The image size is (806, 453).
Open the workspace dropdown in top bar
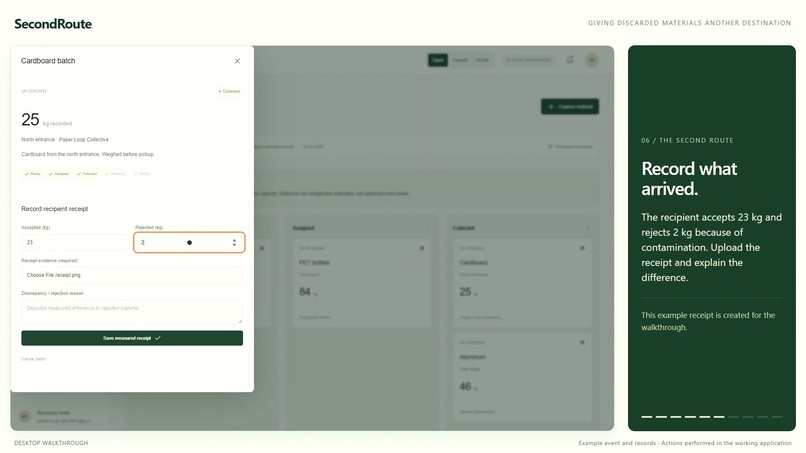click(529, 60)
